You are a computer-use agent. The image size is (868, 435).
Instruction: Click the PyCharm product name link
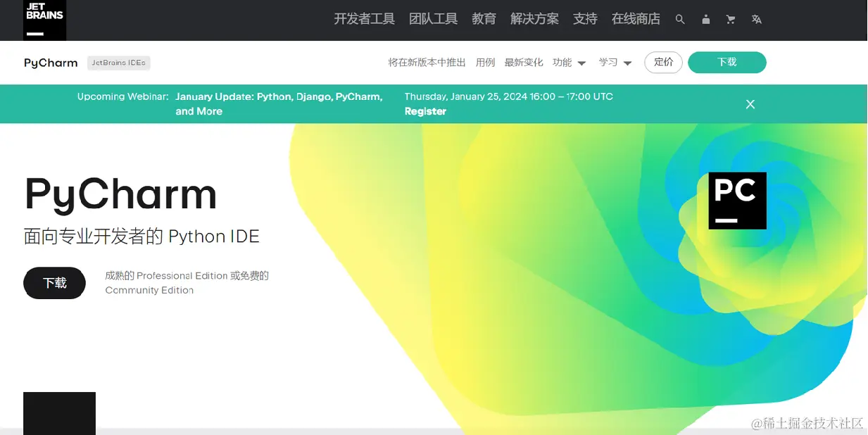51,63
